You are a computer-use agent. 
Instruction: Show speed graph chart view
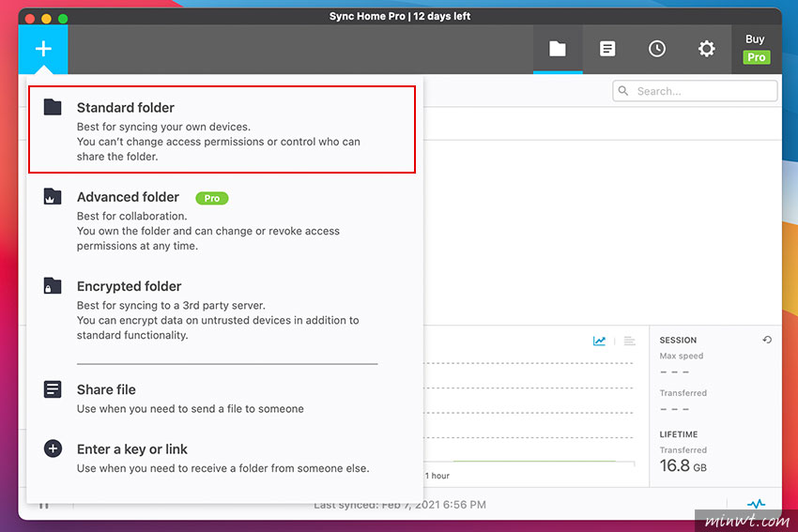click(599, 341)
